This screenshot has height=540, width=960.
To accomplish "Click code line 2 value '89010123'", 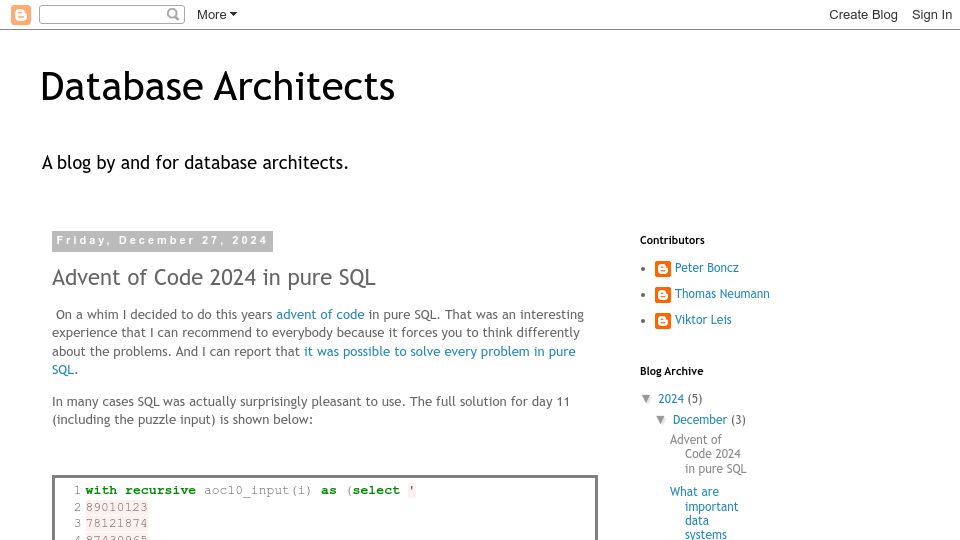I will 117,507.
